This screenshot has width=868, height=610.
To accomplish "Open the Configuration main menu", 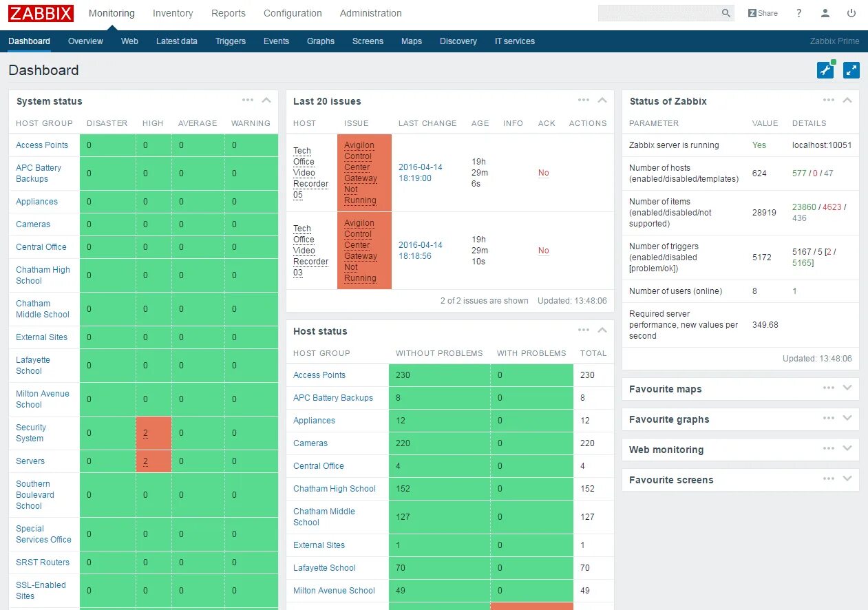I will click(293, 13).
